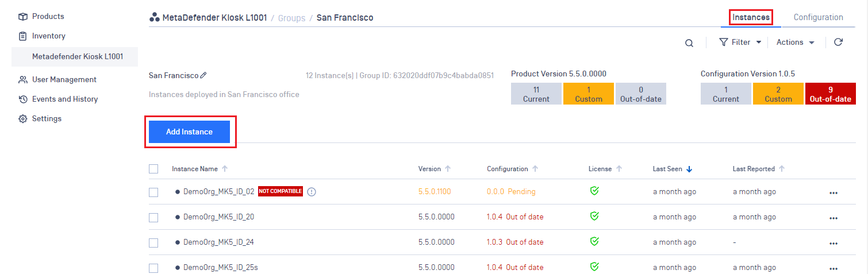Screen dimensions: 868x274
Task: Toggle the select-all instances checkbox
Action: pos(153,169)
